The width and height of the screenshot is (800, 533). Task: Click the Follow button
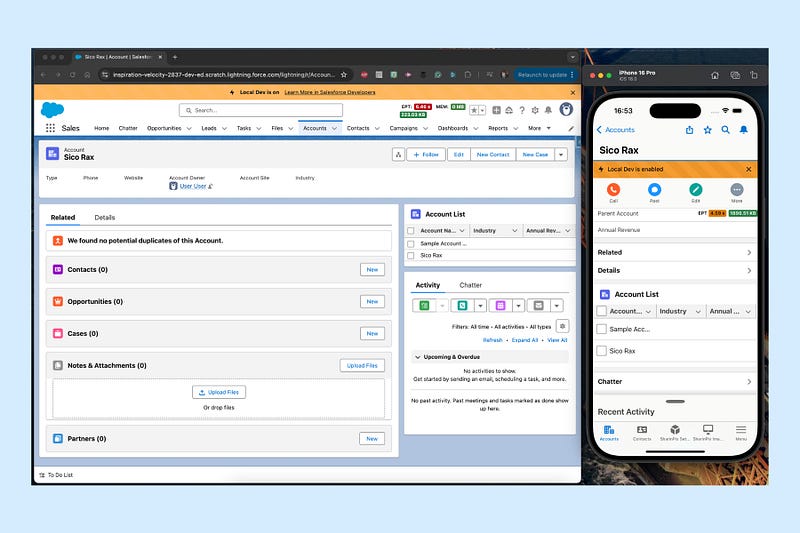click(x=427, y=155)
